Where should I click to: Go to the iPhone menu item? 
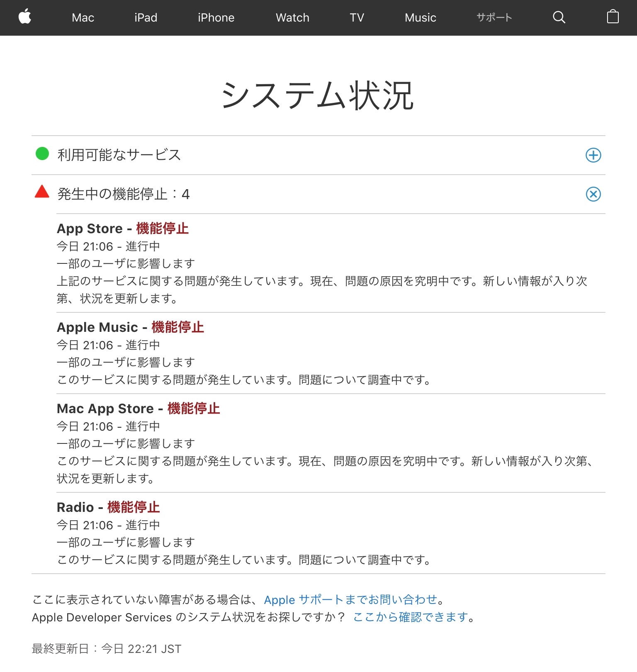(x=216, y=18)
